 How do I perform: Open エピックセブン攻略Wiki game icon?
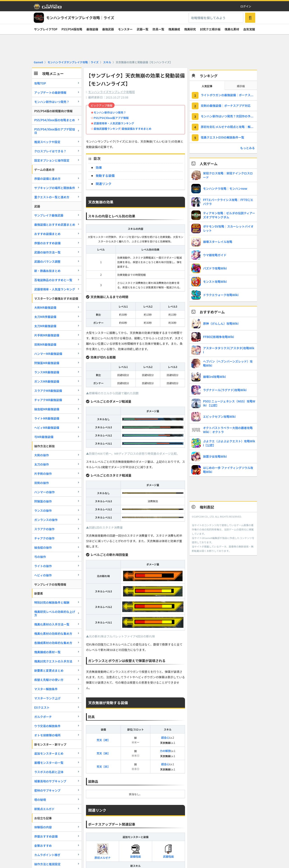(x=196, y=416)
